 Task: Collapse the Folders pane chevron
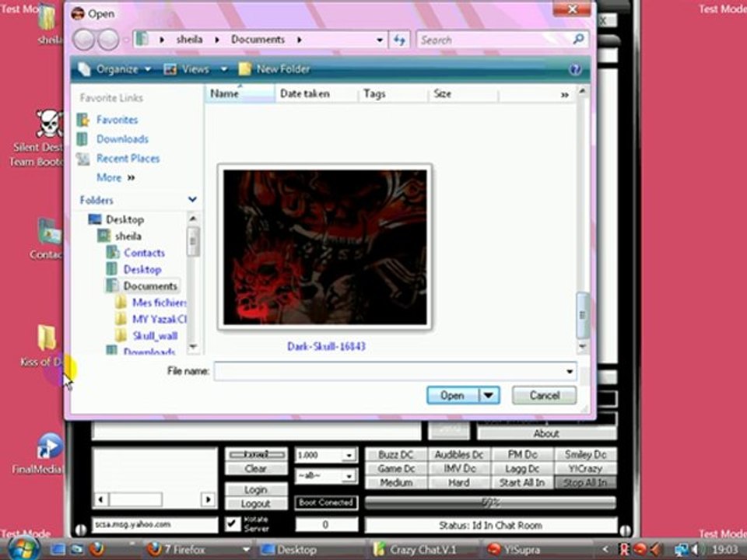coord(192,200)
